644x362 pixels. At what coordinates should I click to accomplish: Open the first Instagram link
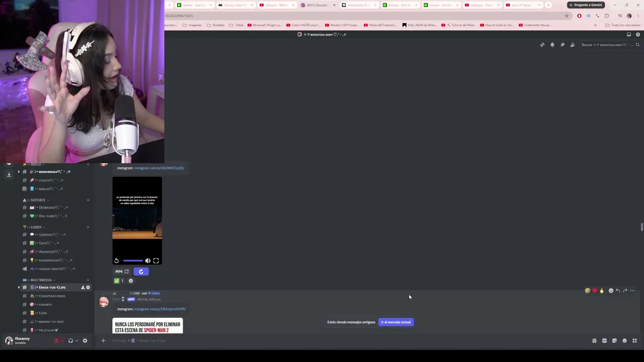pyautogui.click(x=159, y=168)
